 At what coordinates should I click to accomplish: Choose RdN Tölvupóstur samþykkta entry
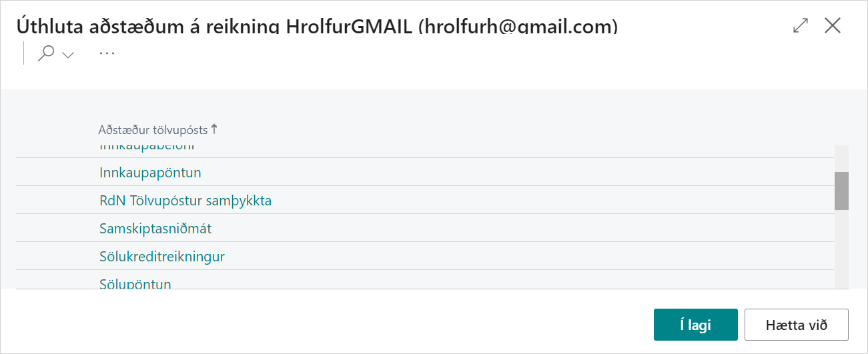[185, 201]
